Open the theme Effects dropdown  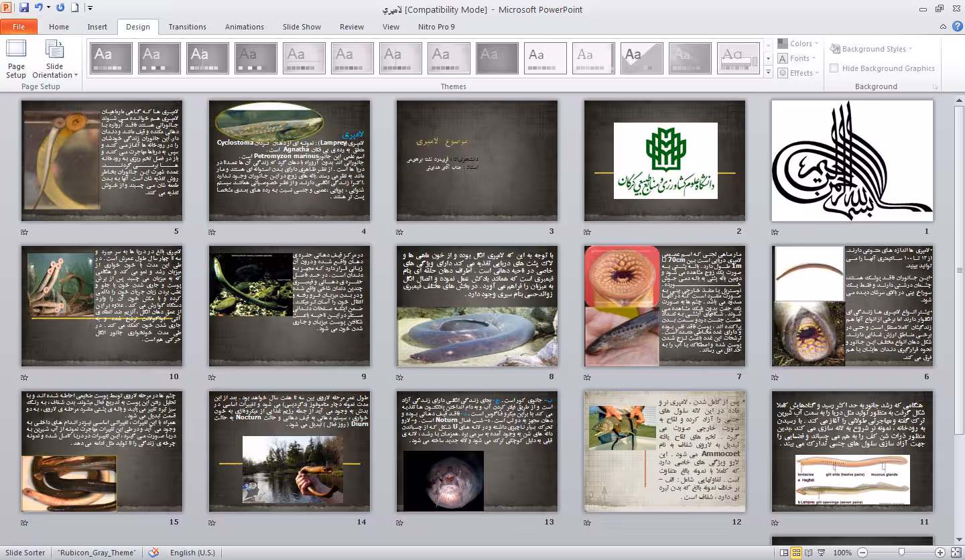797,73
